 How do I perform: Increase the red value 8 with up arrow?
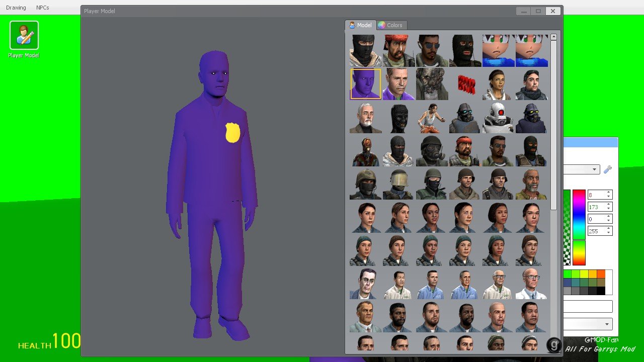click(609, 193)
